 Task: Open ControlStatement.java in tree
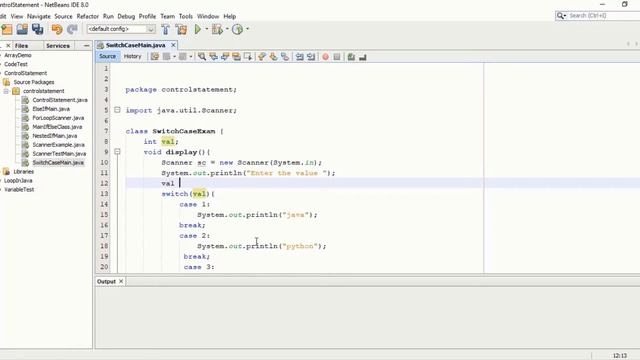click(x=60, y=100)
